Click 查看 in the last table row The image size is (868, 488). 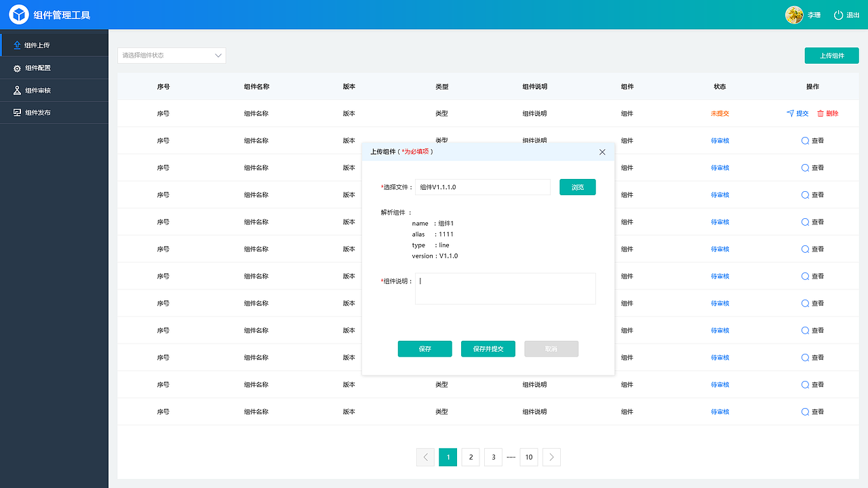click(x=812, y=411)
